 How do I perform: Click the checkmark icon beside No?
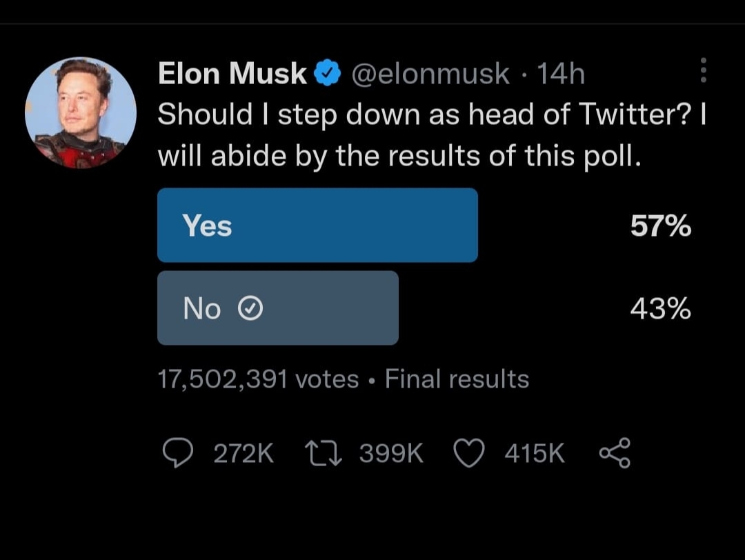pyautogui.click(x=250, y=310)
